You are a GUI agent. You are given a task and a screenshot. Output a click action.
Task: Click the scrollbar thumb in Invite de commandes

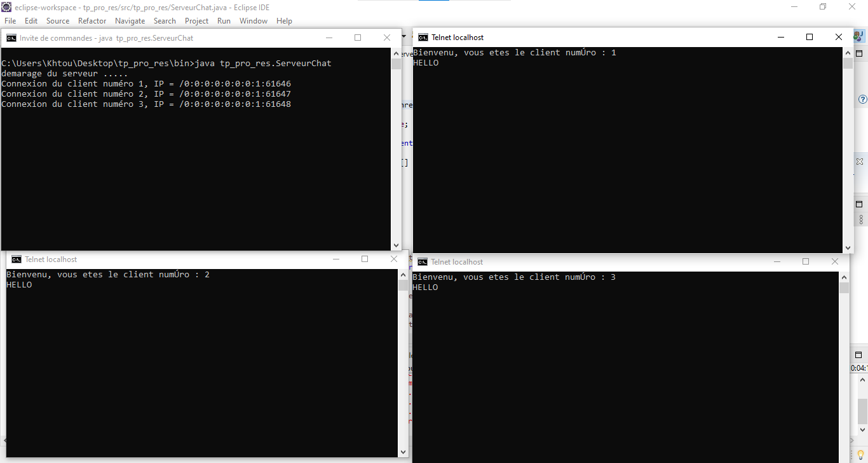396,64
